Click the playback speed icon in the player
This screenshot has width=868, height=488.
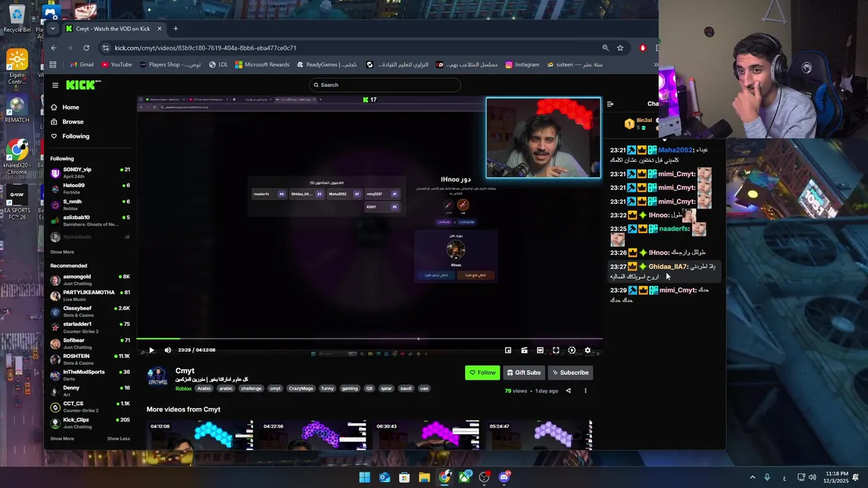click(572, 350)
